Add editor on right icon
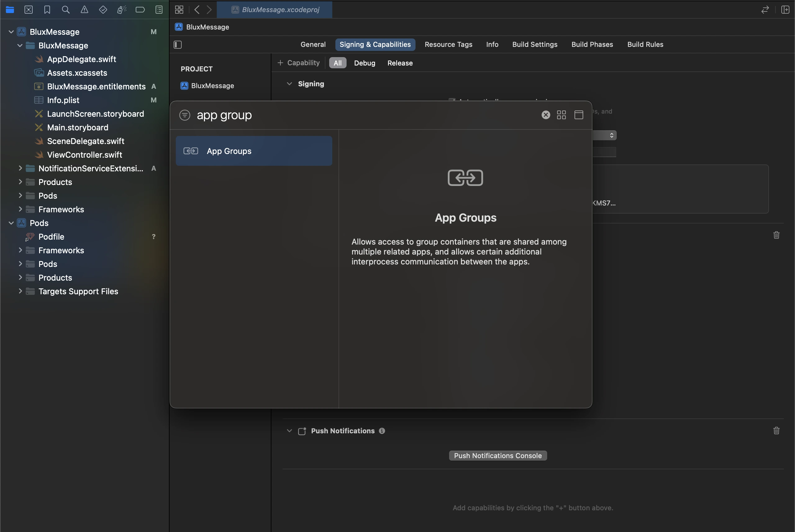Image resolution: width=795 pixels, height=532 pixels. (x=785, y=10)
